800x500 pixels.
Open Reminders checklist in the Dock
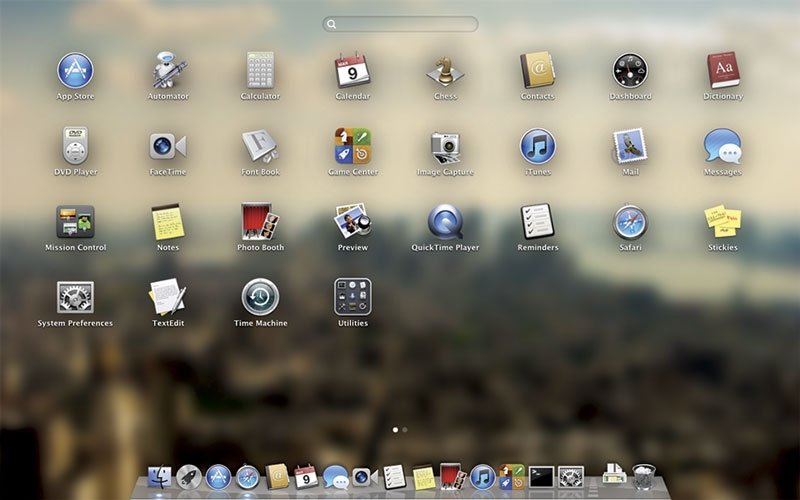coord(394,477)
